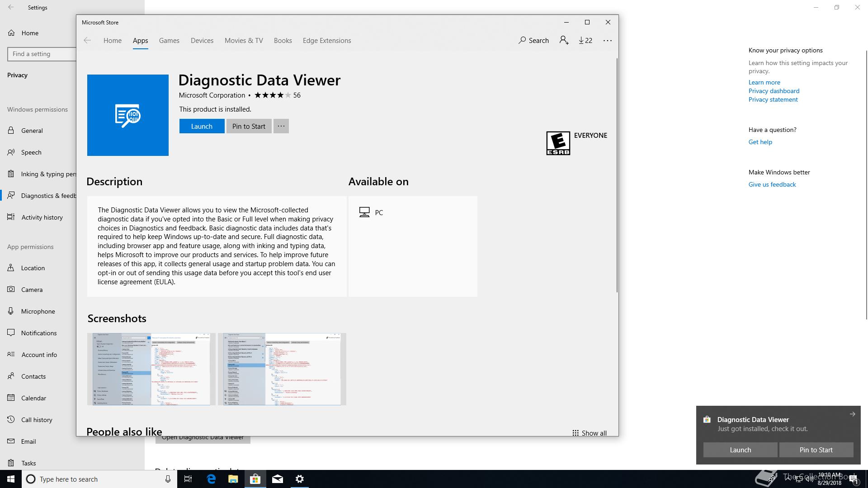
Task: Click the Store page vertical scrollbar
Action: click(617, 175)
